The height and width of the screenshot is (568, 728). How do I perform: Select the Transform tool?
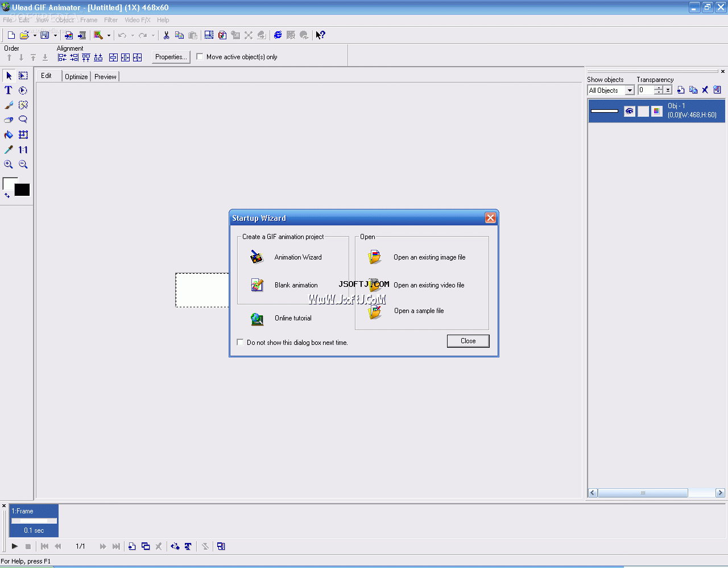coord(23,135)
